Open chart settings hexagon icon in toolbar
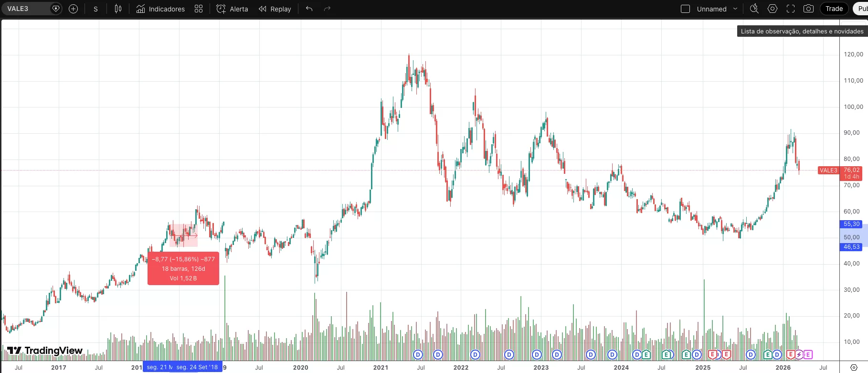The image size is (868, 373). (773, 9)
